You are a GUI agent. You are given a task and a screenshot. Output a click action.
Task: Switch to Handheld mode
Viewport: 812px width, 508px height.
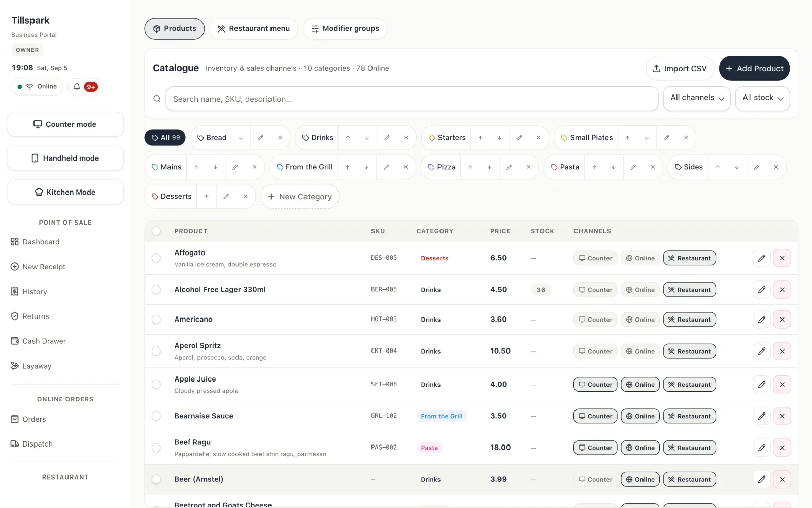pos(65,158)
